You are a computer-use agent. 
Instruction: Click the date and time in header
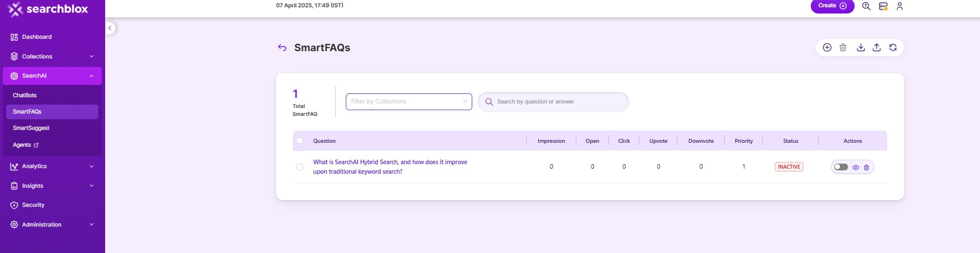click(x=309, y=6)
